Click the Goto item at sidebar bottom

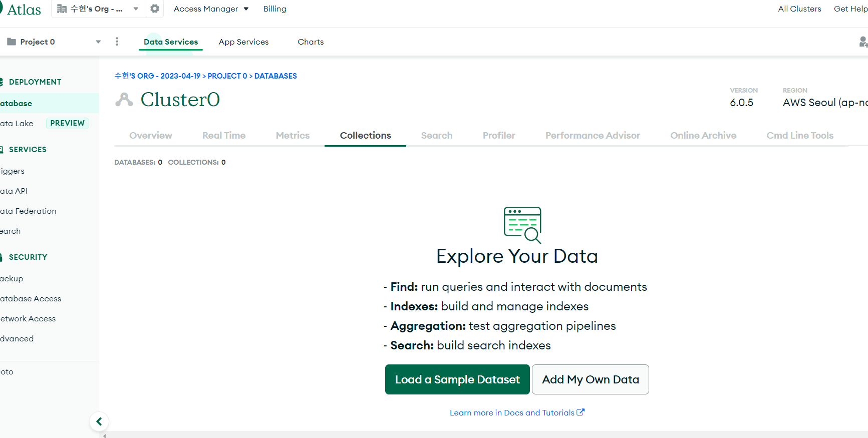(7, 371)
